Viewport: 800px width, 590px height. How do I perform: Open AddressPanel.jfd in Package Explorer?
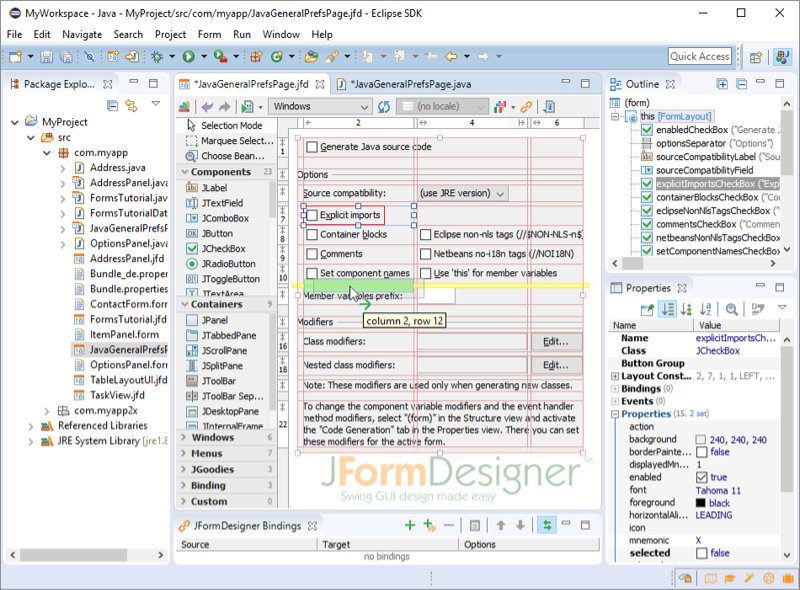(127, 259)
